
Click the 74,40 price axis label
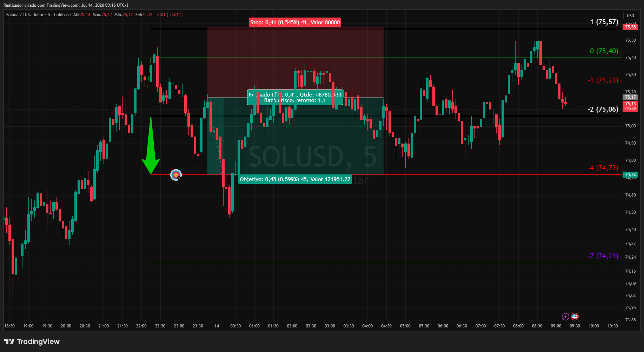click(x=630, y=230)
